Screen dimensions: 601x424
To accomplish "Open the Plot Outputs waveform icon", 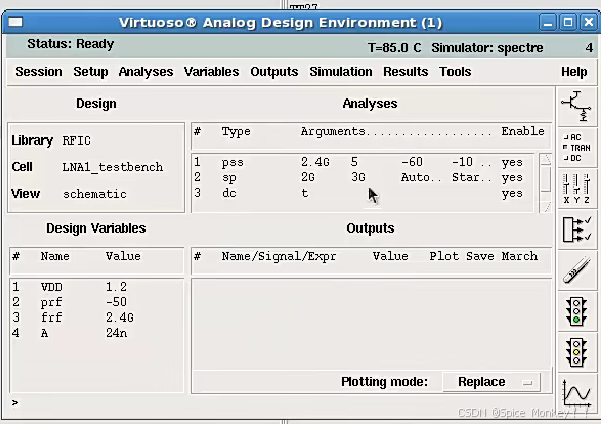I will pos(577,393).
